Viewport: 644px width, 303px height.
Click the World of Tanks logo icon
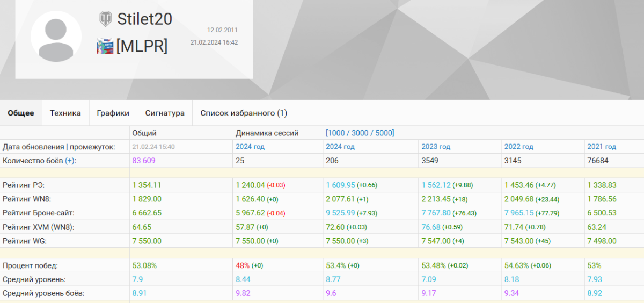[x=106, y=19]
